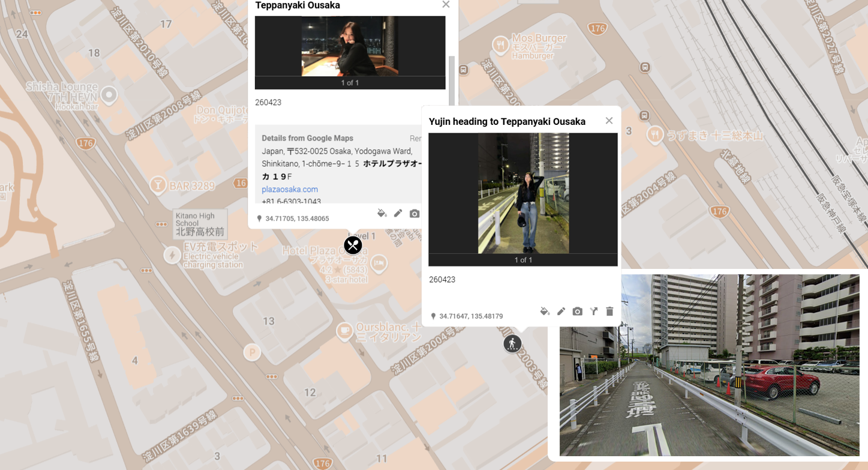Click the 1 of 1 counter in Teppanyaki Ousaka popup
Screen dimensions: 868x470
coord(350,83)
